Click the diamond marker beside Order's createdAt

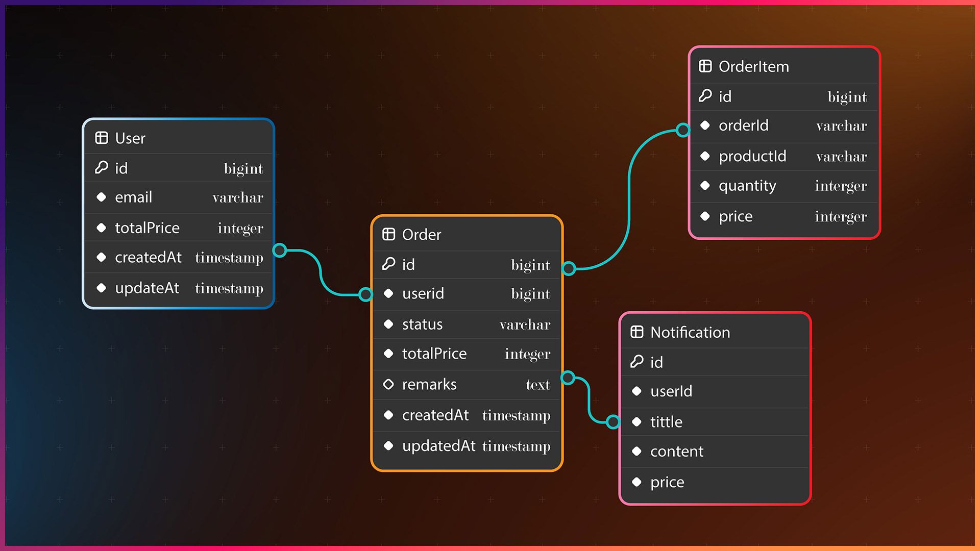coord(388,415)
